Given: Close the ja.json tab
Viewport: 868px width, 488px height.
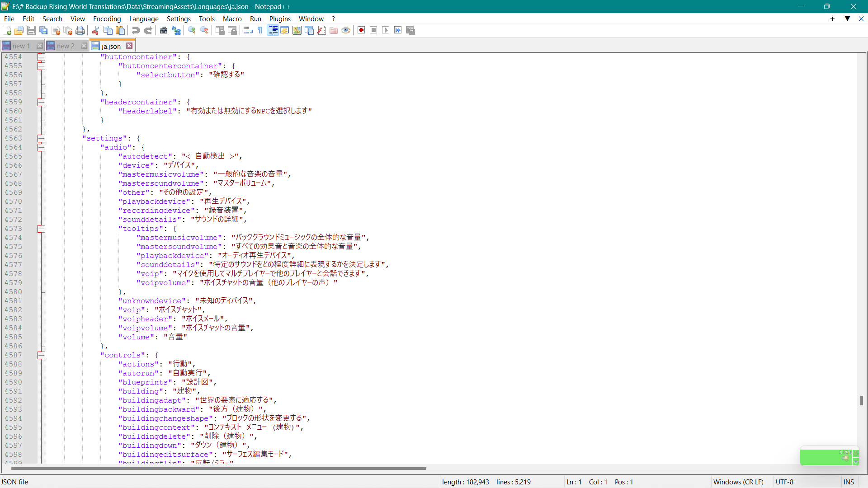Looking at the screenshot, I should [x=130, y=46].
